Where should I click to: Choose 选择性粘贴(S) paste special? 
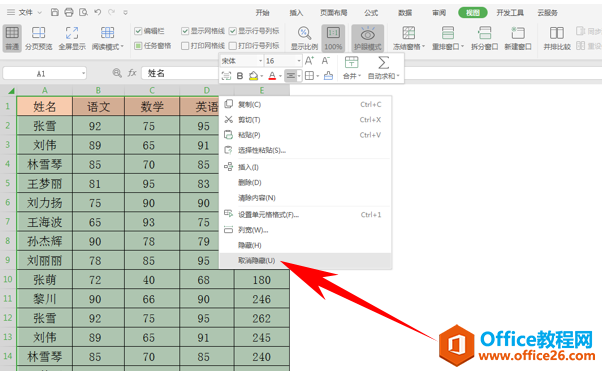point(305,150)
